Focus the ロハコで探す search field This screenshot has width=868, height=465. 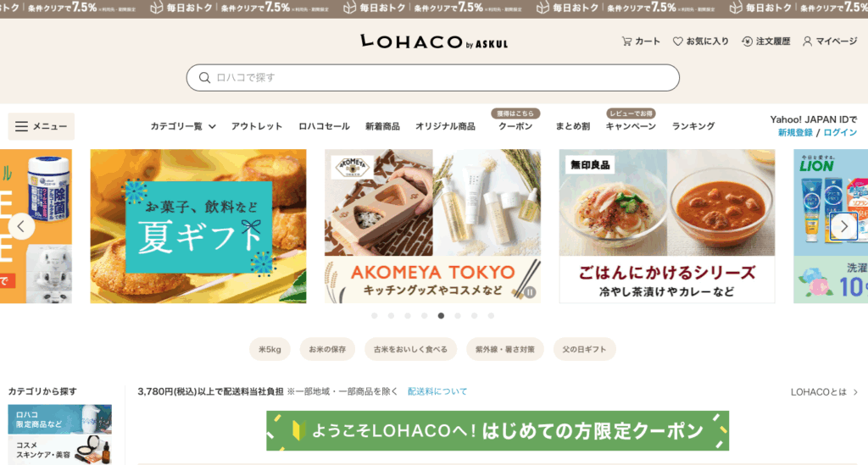click(433, 78)
